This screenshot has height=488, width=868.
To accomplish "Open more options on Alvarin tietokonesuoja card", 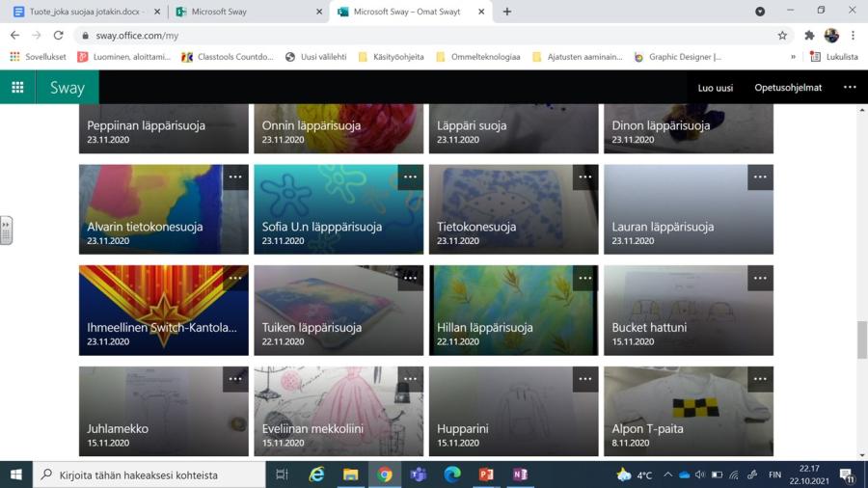I will click(x=235, y=177).
